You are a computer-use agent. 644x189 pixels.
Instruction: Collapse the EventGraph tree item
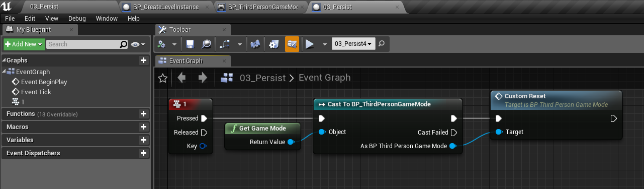[x=5, y=72]
